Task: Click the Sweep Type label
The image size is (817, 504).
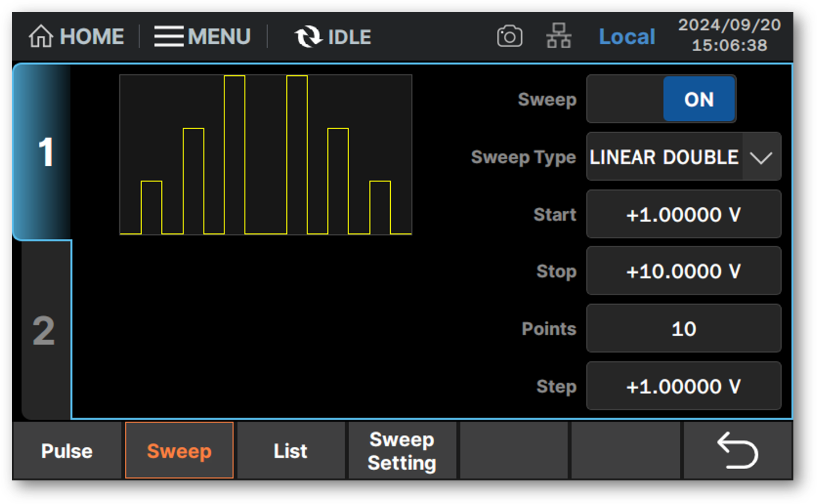Action: [523, 157]
